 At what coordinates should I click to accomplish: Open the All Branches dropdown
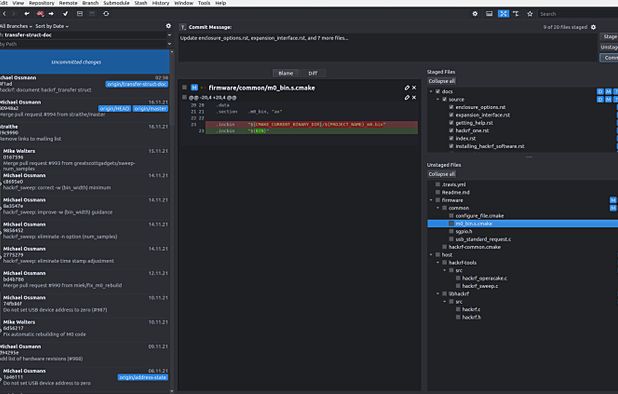tap(16, 26)
